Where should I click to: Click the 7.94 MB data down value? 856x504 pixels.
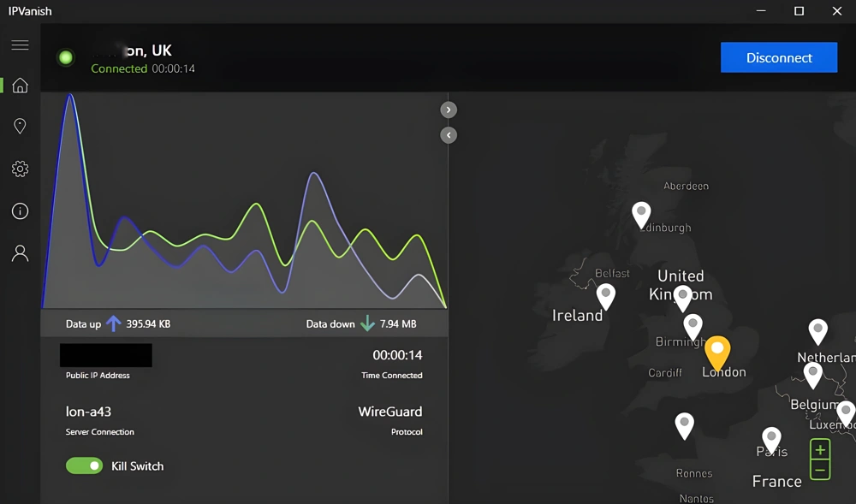tap(398, 324)
